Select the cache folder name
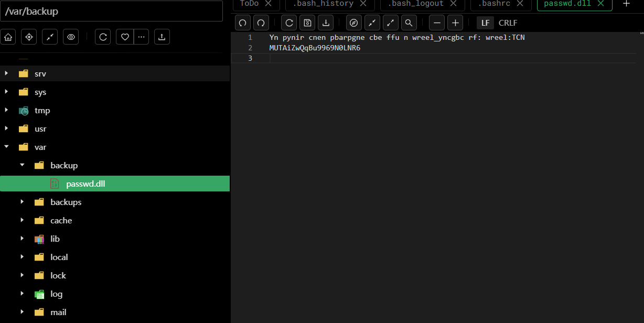Image resolution: width=644 pixels, height=323 pixels. pos(61,220)
